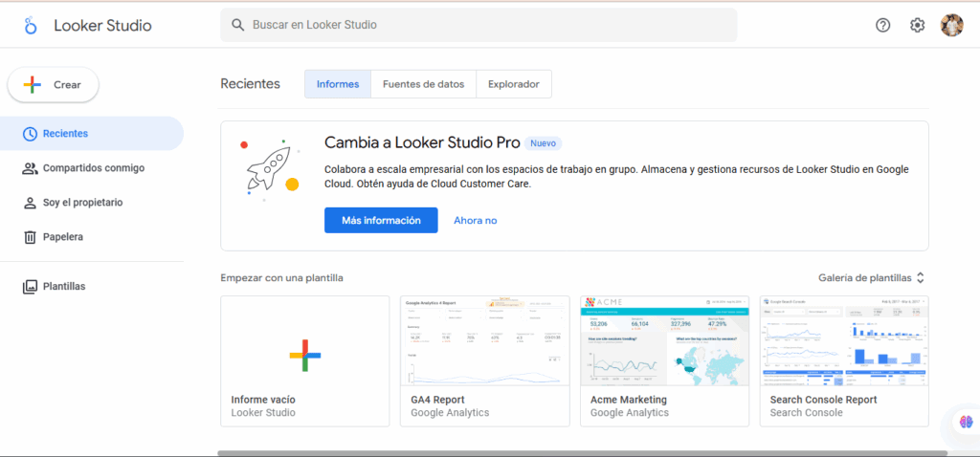Open the GA4 Report template thumbnail
Image resolution: width=980 pixels, height=457 pixels.
485,341
